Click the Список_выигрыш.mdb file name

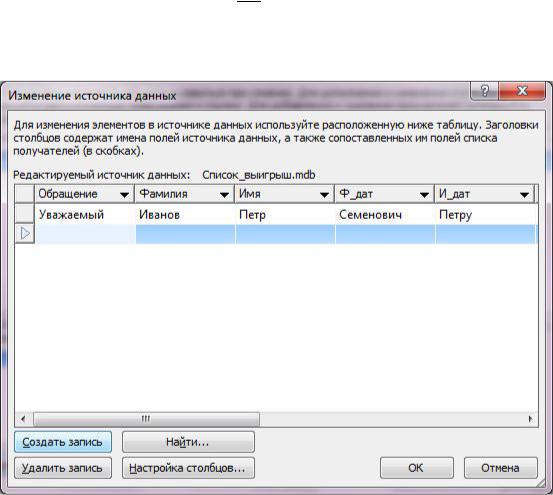pos(259,175)
